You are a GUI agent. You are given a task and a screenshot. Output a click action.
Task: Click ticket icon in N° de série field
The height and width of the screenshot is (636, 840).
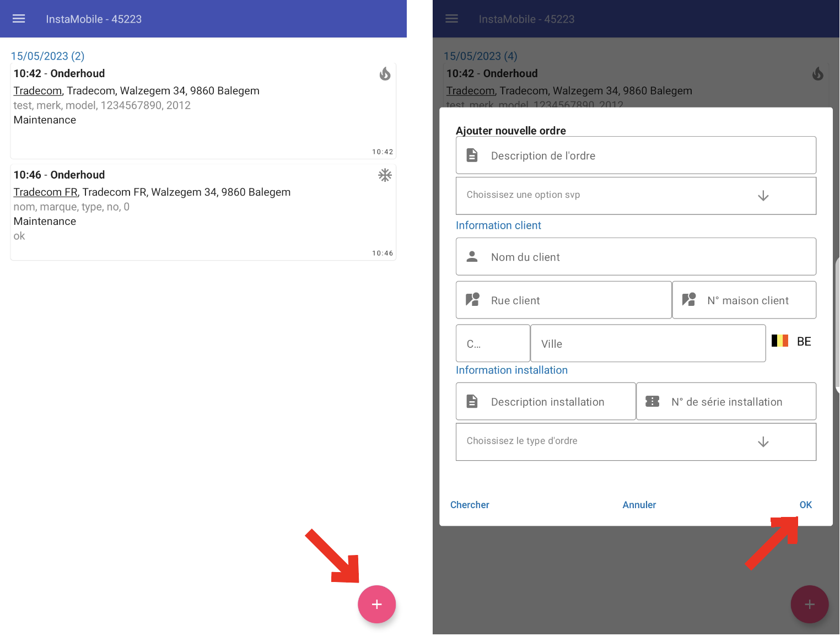[x=653, y=401]
